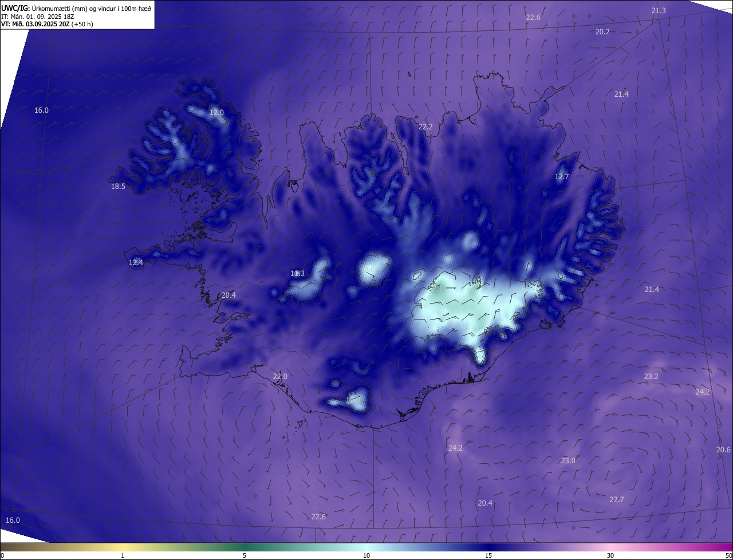Select the 12.4 value label
The image size is (733, 560).
point(136,262)
